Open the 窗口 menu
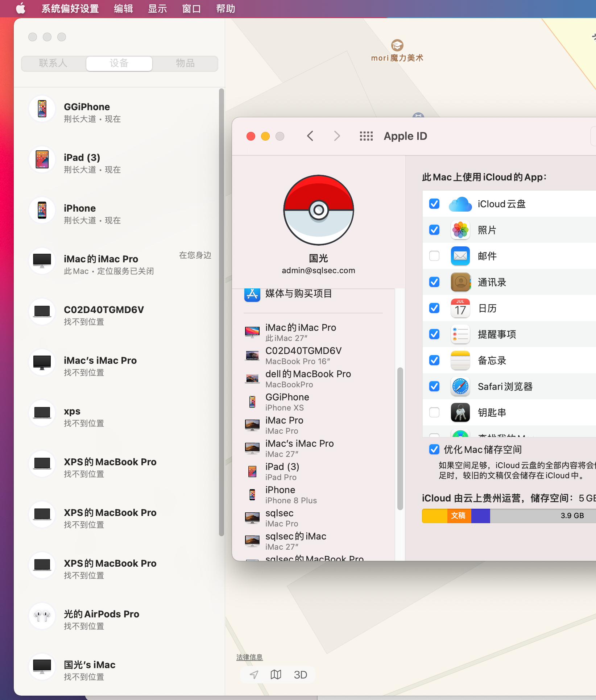 (191, 9)
